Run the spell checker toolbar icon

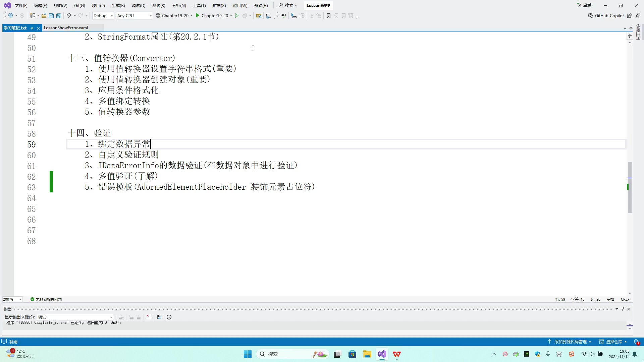(x=283, y=15)
